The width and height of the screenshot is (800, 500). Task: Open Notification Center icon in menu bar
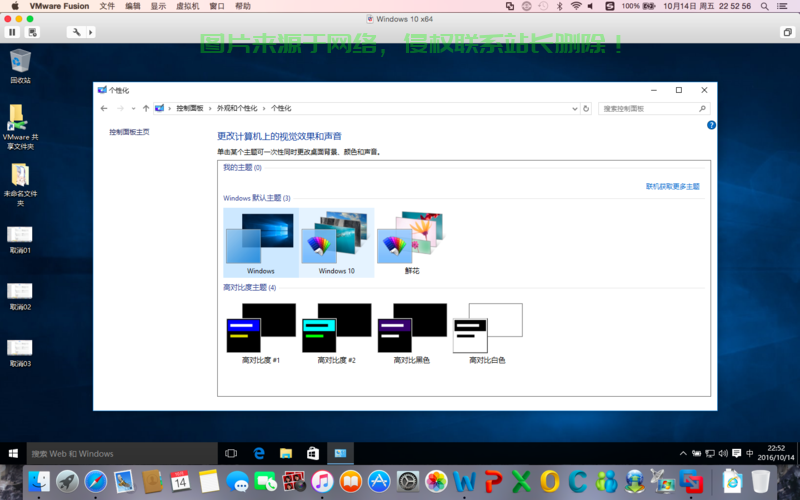(x=782, y=6)
